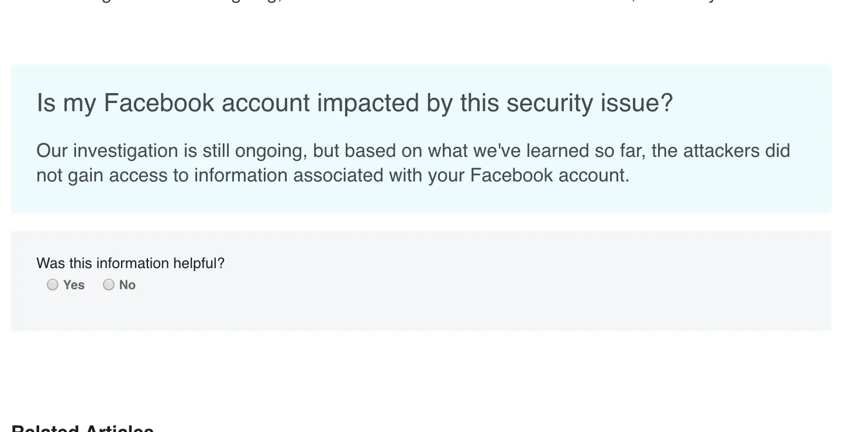
Task: Click the bold Yes label text
Action: pos(74,285)
